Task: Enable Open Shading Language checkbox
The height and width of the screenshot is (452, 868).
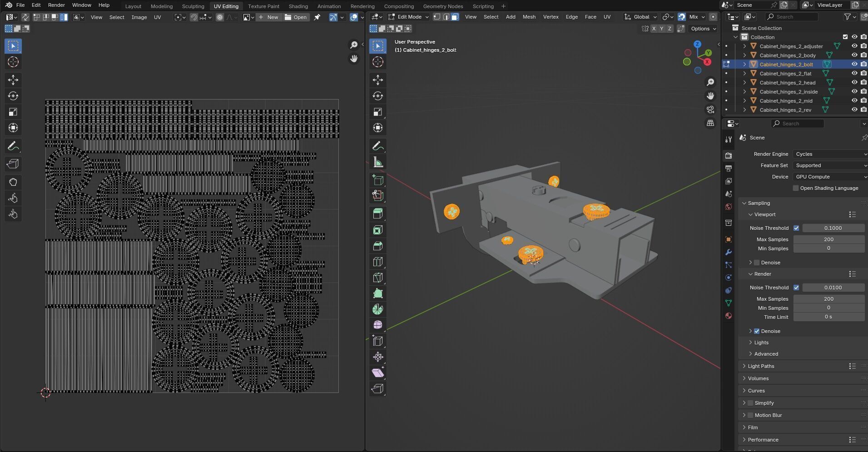Action: click(x=796, y=188)
